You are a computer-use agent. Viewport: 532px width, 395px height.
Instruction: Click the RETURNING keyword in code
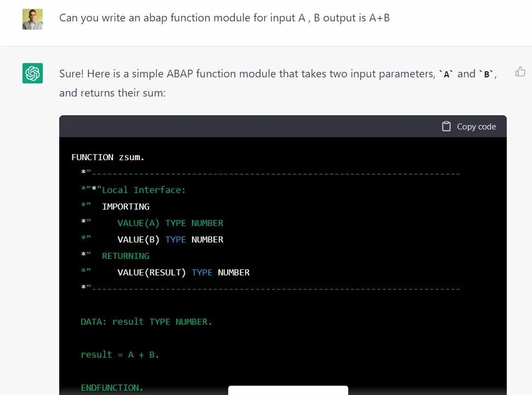(126, 256)
